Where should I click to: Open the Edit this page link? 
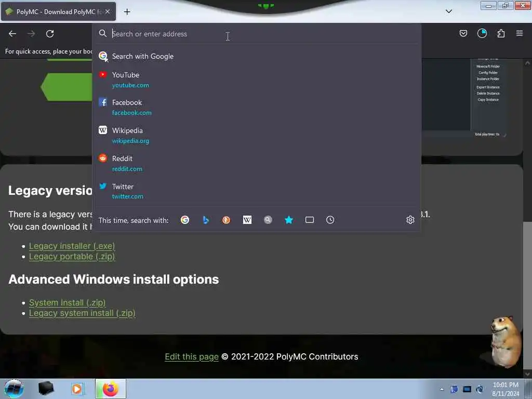(x=192, y=357)
